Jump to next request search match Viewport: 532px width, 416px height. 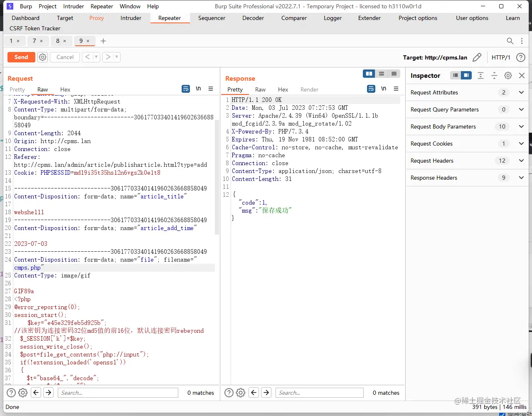click(49, 393)
